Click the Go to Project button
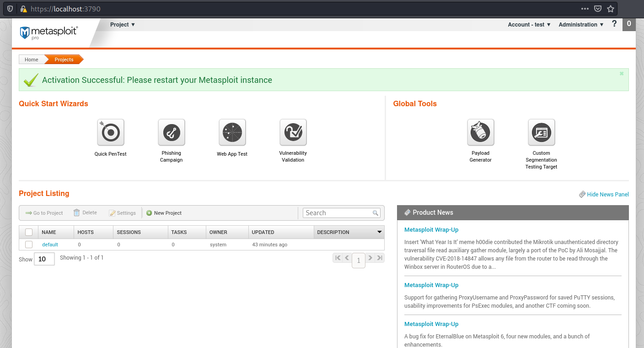 pos(44,213)
